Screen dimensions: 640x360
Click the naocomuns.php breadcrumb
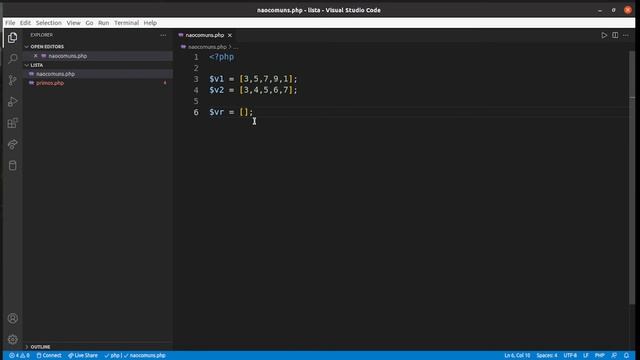207,47
